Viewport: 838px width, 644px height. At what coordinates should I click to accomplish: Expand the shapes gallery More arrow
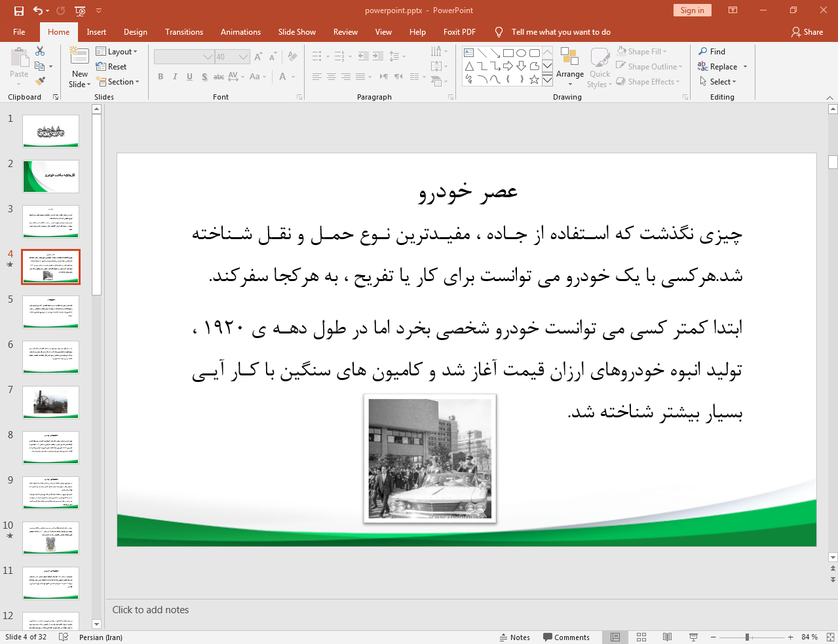[547, 79]
